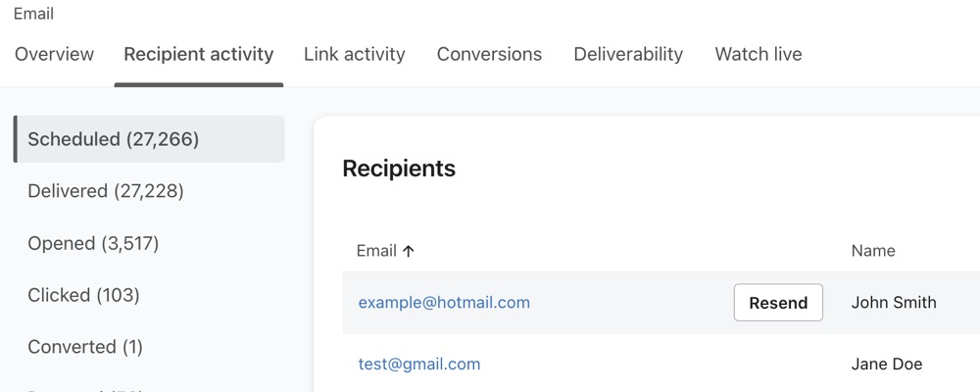
Task: View Converted (1) recipients
Action: [85, 347]
